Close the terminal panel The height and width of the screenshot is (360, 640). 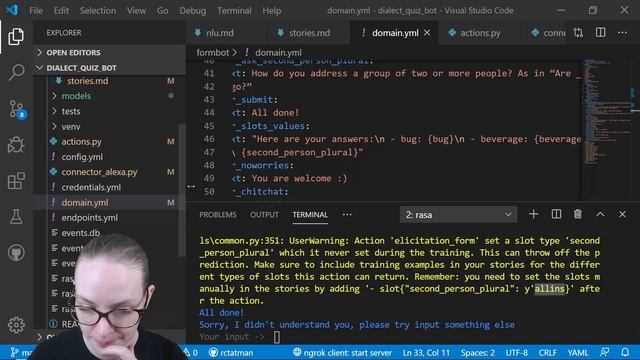[x=622, y=214]
